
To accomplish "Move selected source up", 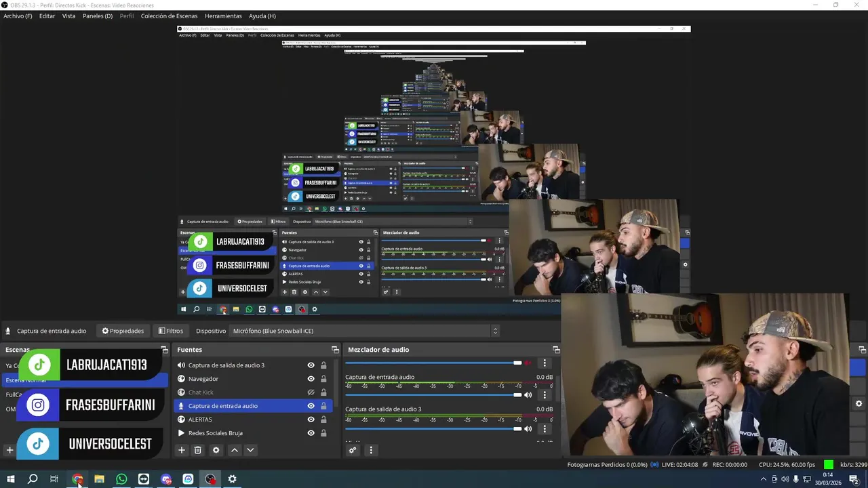I will [x=235, y=449].
